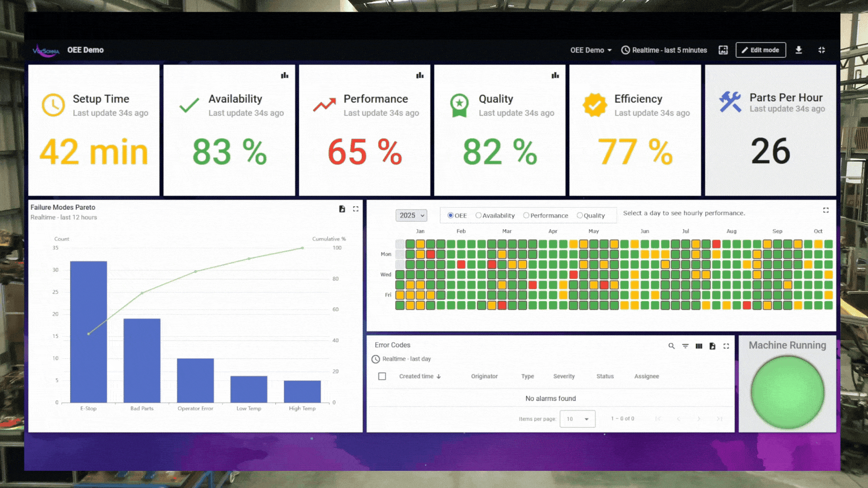Image resolution: width=868 pixels, height=488 pixels.
Task: Expand the OEE Demo state dropdown
Action: 591,50
